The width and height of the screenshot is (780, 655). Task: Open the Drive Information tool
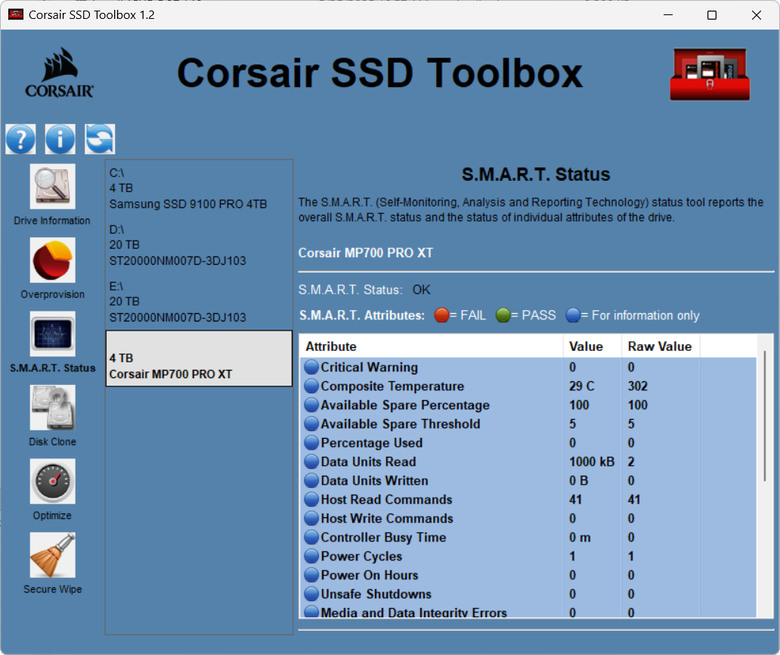[52, 187]
